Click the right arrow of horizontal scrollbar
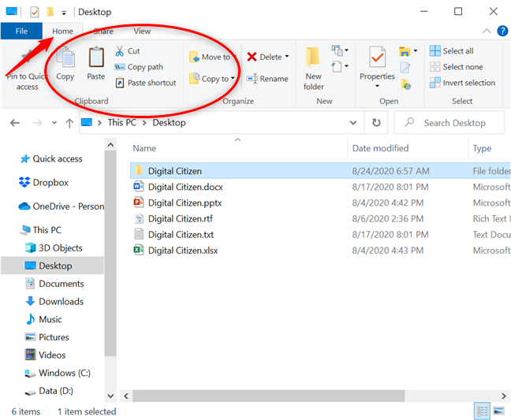511x420 pixels. point(504,396)
